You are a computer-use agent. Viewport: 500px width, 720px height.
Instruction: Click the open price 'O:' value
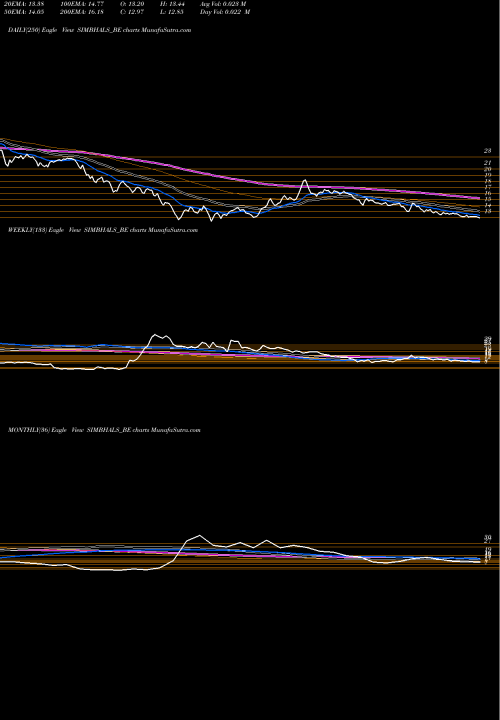133,4
